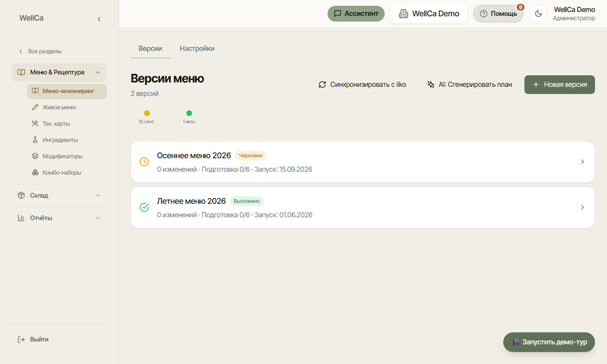Open Осеннее меню 2026 version

(363, 162)
